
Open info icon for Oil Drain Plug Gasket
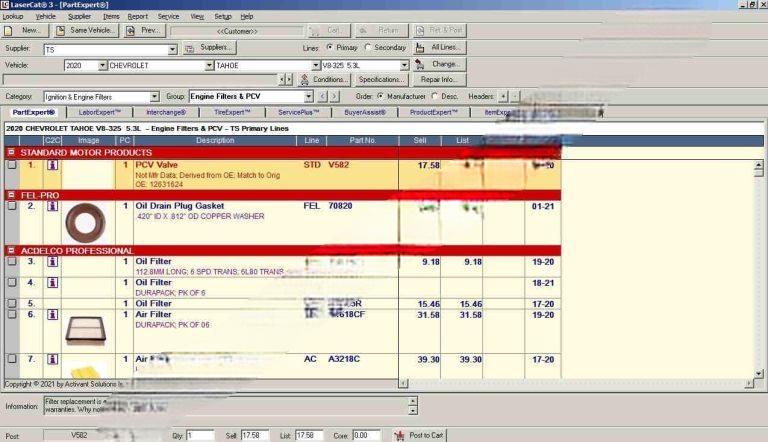coord(52,206)
